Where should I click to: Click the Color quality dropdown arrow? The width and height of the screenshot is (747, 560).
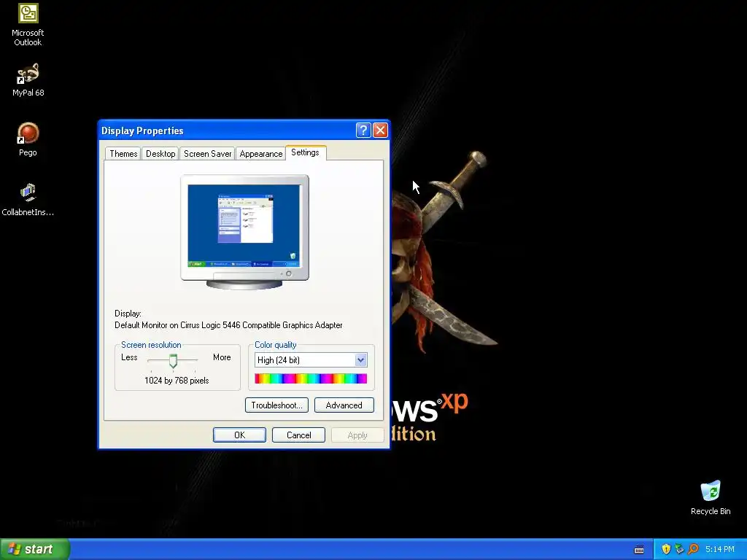(360, 360)
